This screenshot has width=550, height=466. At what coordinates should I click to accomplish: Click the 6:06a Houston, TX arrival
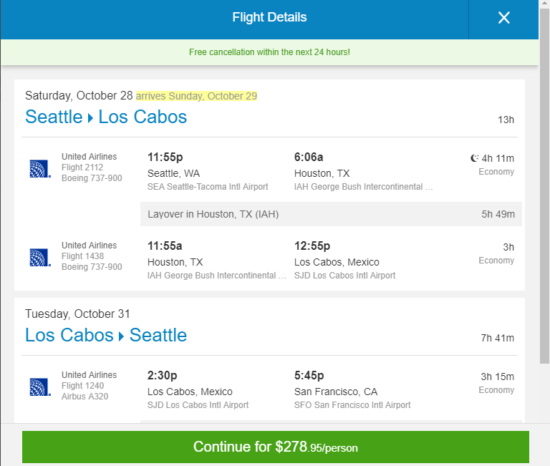[309, 157]
